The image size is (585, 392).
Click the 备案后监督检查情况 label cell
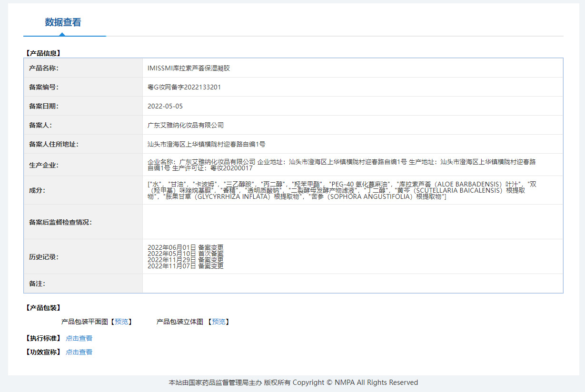pos(83,222)
